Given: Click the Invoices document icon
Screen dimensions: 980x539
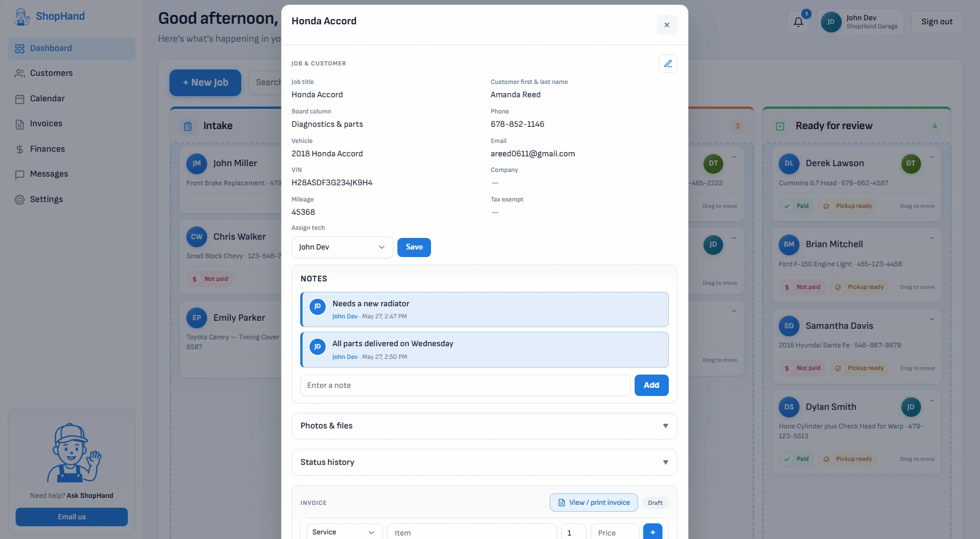Looking at the screenshot, I should 20,124.
